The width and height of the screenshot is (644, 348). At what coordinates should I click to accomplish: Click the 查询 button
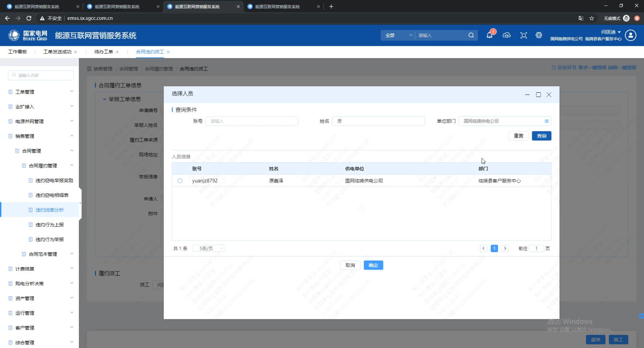[541, 136]
